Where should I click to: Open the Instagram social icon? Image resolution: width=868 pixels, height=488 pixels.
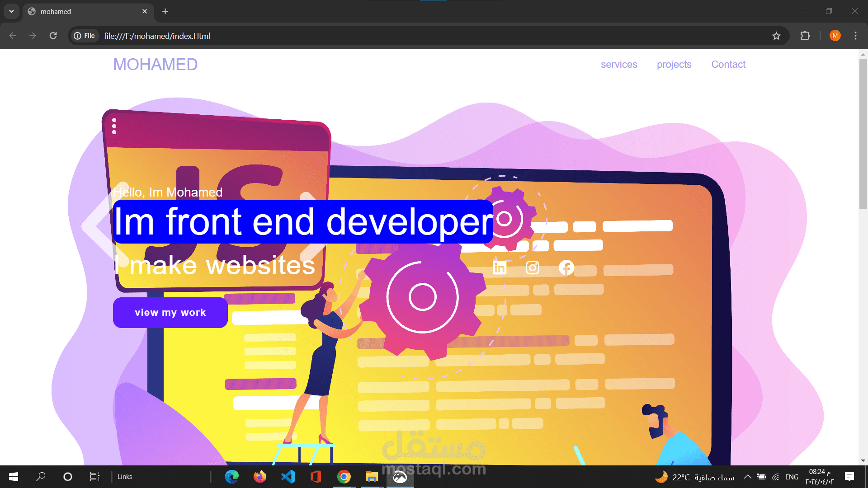click(533, 267)
